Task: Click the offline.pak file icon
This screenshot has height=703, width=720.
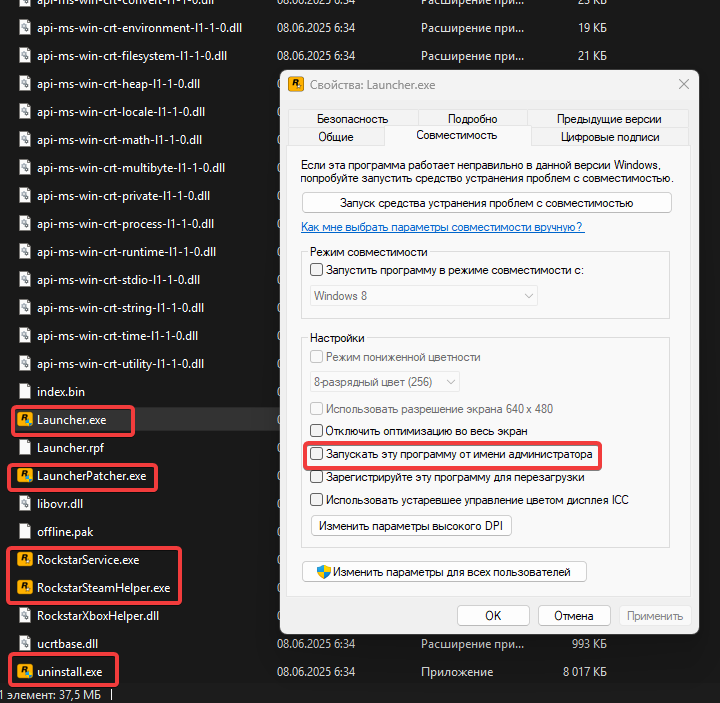Action: click(25, 531)
